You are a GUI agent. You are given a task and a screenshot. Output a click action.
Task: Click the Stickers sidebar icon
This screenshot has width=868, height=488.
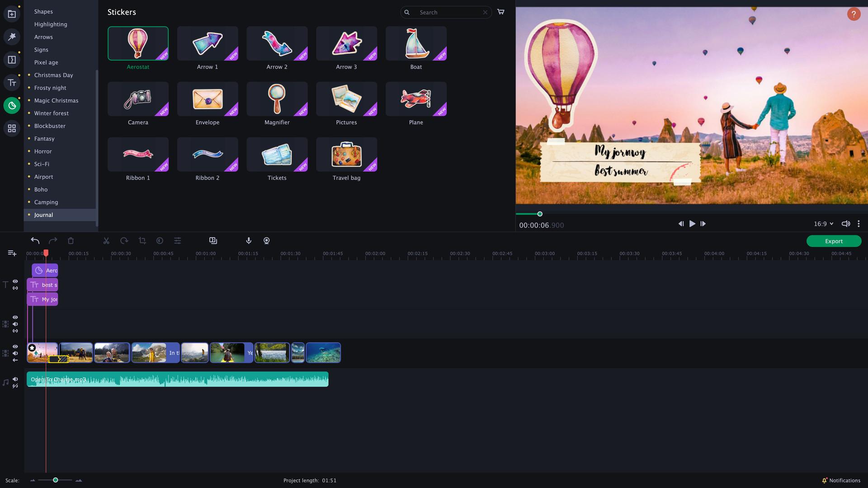pos(12,105)
